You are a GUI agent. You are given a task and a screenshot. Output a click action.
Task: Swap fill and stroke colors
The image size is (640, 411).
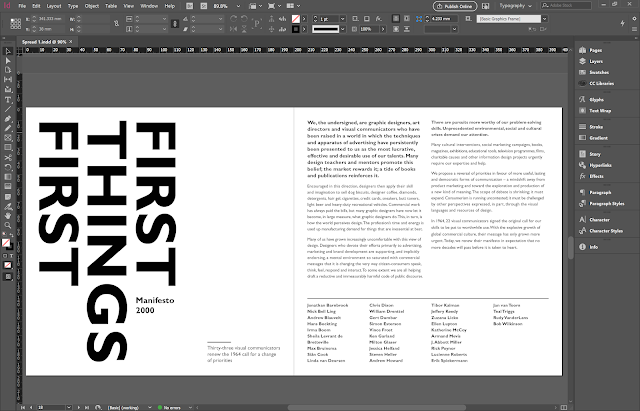pyautogui.click(x=11, y=235)
